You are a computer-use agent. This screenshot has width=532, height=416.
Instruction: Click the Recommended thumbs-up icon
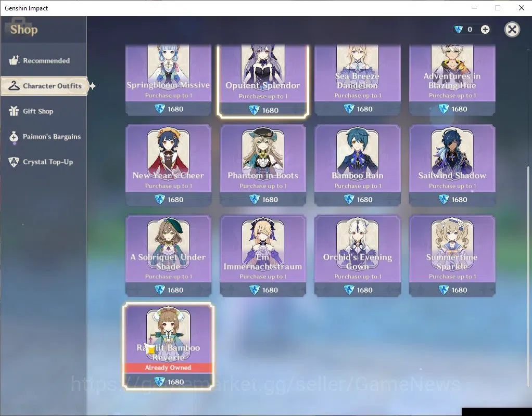[x=14, y=60]
